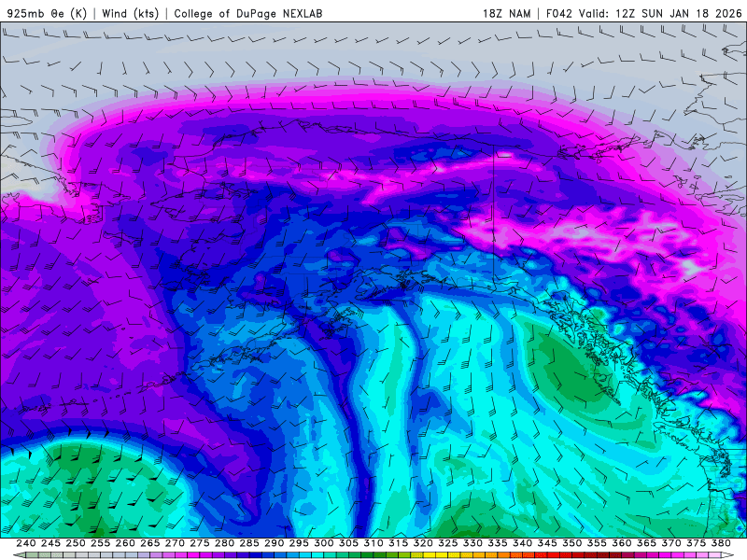Select the 350 value on color scale
This screenshot has height=560, width=747.
(571, 543)
